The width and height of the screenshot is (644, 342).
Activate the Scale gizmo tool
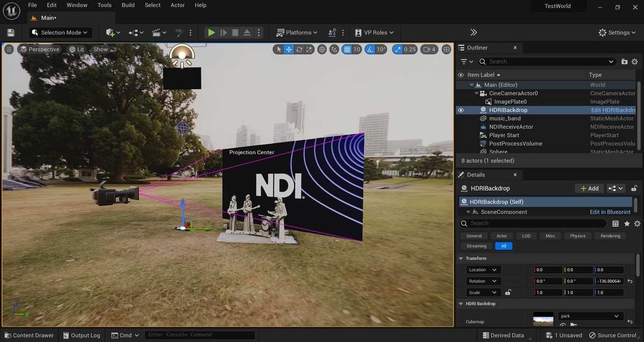click(309, 49)
